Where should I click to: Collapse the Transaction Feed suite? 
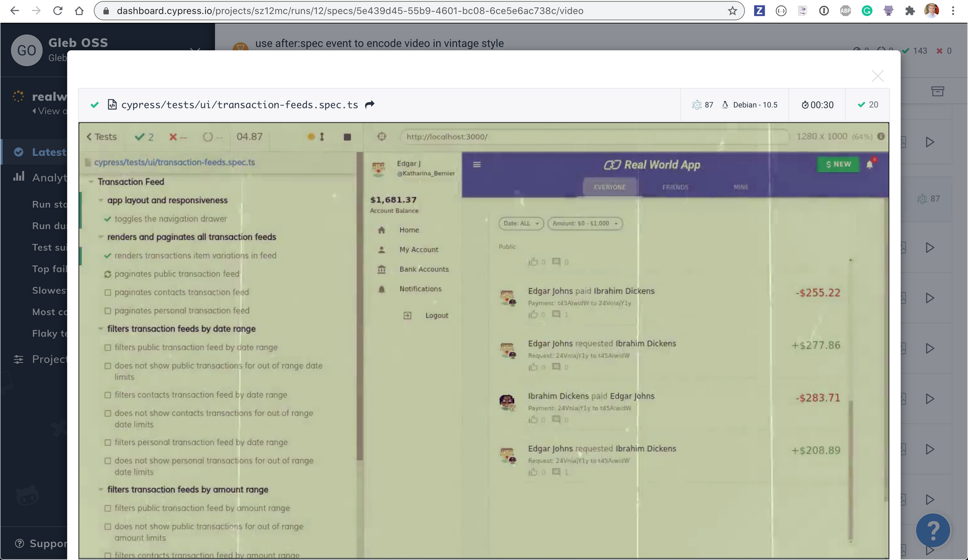[91, 182]
